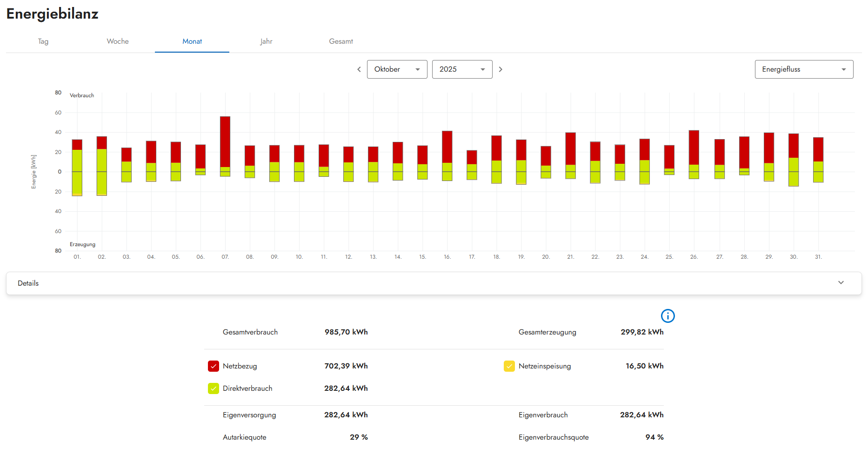Click the red bar for day 26
Screen dimensions: 868x455
coord(694,147)
